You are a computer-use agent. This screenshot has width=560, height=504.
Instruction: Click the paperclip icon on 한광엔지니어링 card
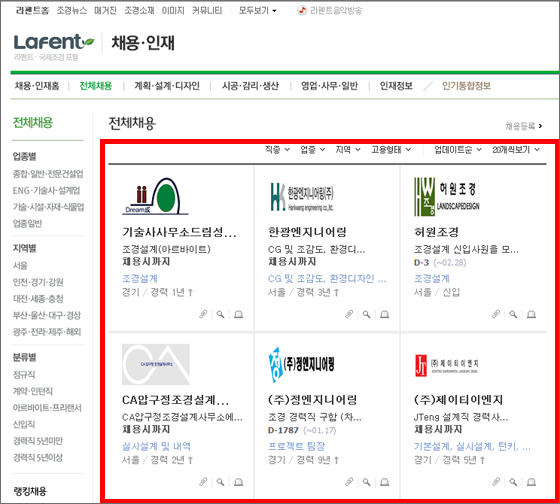[x=349, y=314]
